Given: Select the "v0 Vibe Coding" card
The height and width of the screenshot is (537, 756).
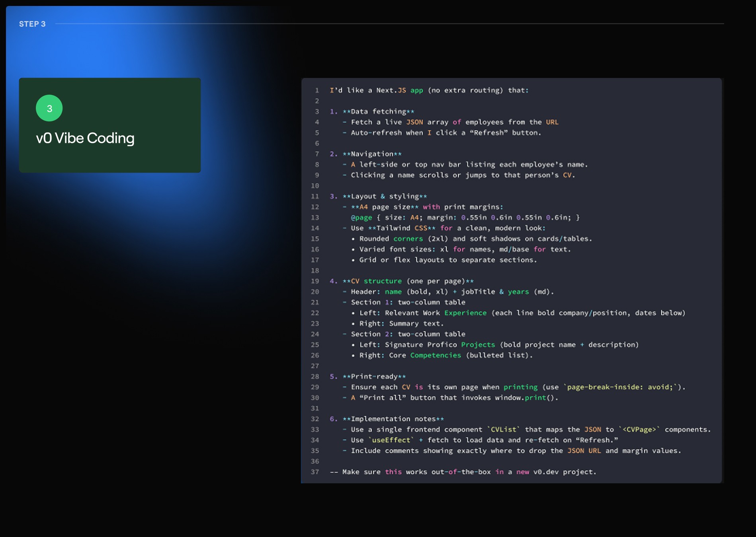Looking at the screenshot, I should 110,125.
